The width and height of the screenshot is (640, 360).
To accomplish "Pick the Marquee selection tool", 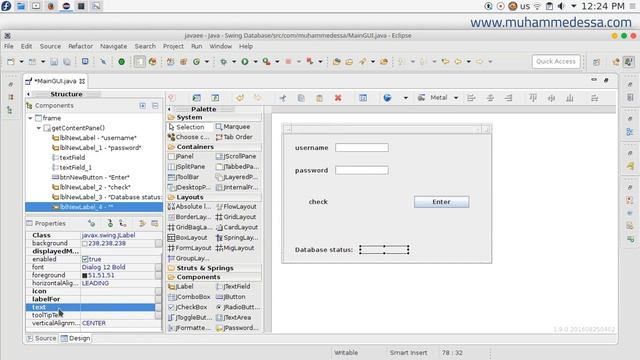I will (x=233, y=127).
